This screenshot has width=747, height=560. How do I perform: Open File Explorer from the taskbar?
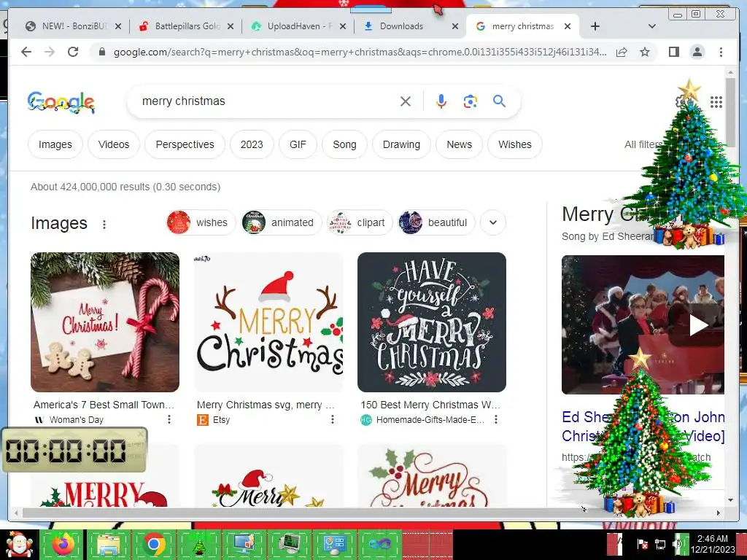coord(108,544)
